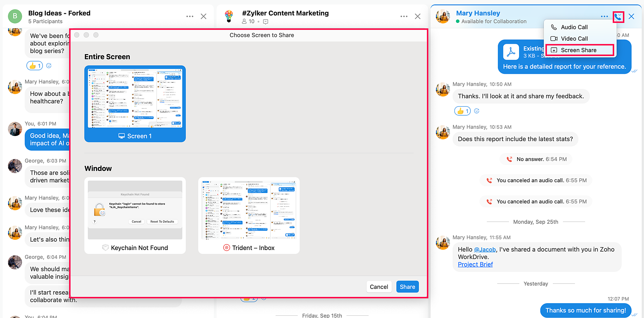Image resolution: width=644 pixels, height=318 pixels.
Task: Click the "Available for Collaboration" status text
Action: [494, 22]
